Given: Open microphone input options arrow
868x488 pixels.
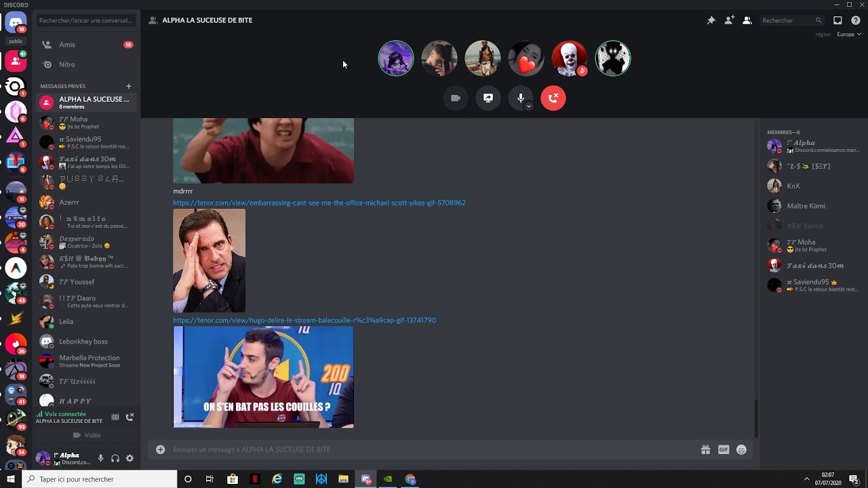Looking at the screenshot, I should [x=529, y=106].
